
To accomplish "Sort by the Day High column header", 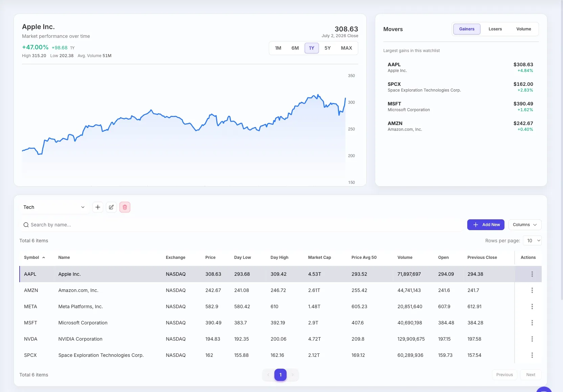I will click(279, 258).
